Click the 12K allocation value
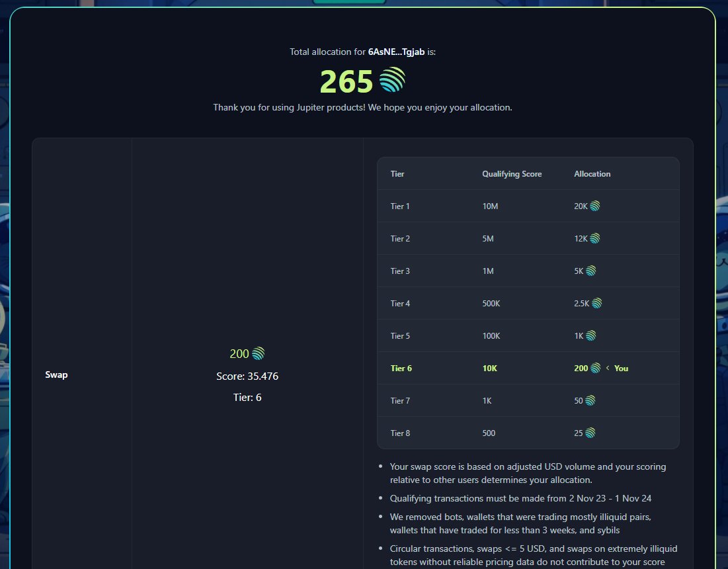 [581, 239]
